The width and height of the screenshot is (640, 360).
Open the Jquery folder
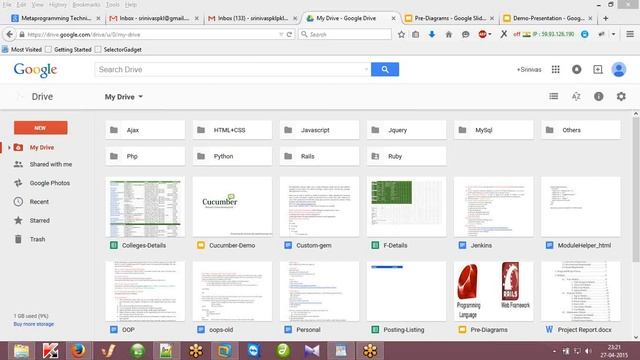[x=407, y=130]
